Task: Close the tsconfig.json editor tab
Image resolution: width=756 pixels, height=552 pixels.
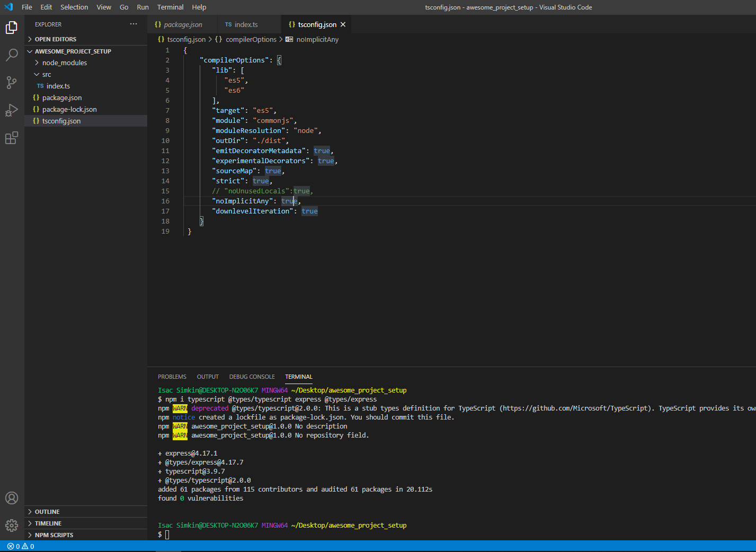Action: pyautogui.click(x=343, y=25)
